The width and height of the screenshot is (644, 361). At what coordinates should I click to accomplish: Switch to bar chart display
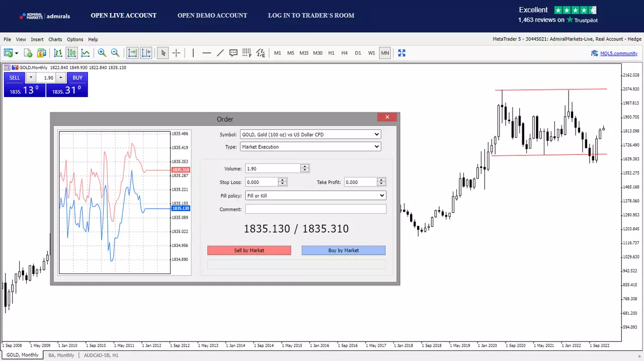click(58, 53)
